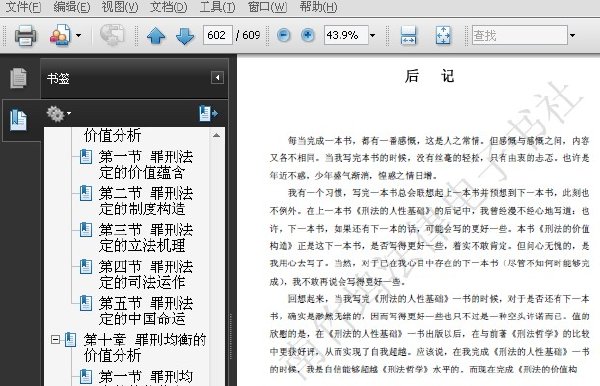Click the fit width scrolling icon
Screen dimensions: 600x386
pyautogui.click(x=408, y=36)
